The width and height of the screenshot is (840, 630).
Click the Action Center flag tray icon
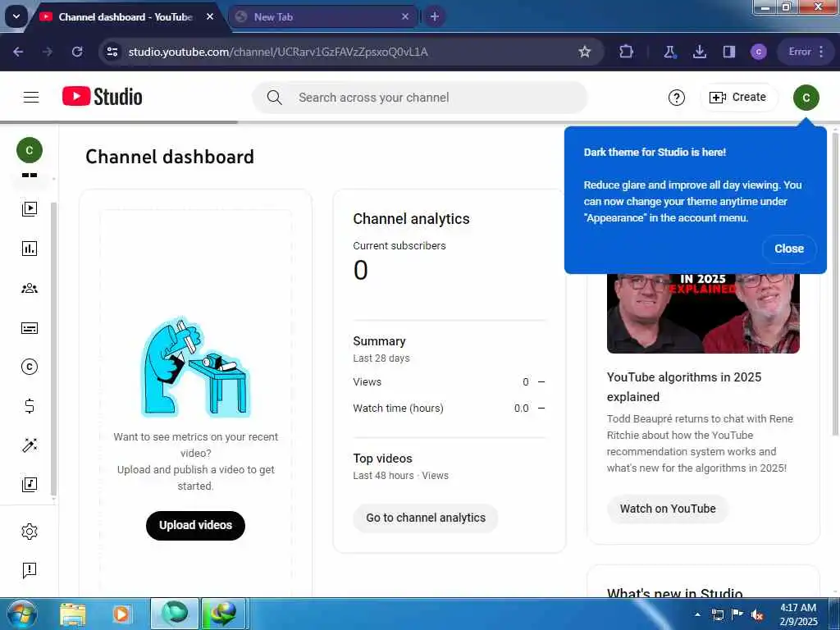click(737, 614)
